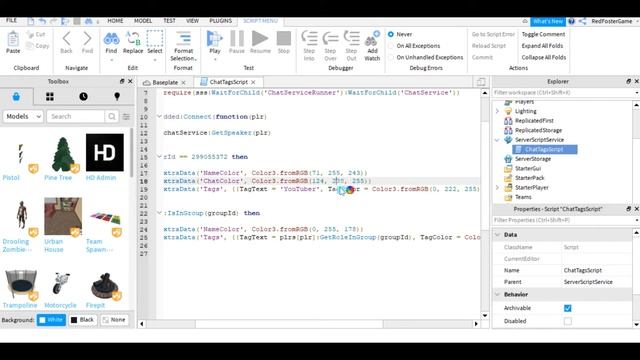
Task: Expand the Lighting tree node
Action: [x=497, y=111]
